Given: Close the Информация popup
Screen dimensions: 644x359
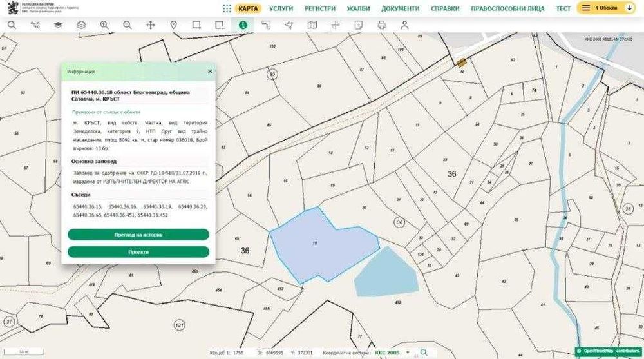Looking at the screenshot, I should [210, 72].
